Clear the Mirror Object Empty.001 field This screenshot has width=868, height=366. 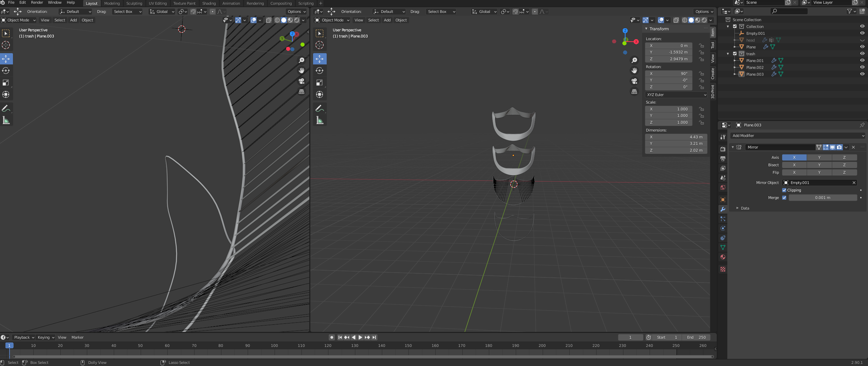click(x=854, y=183)
